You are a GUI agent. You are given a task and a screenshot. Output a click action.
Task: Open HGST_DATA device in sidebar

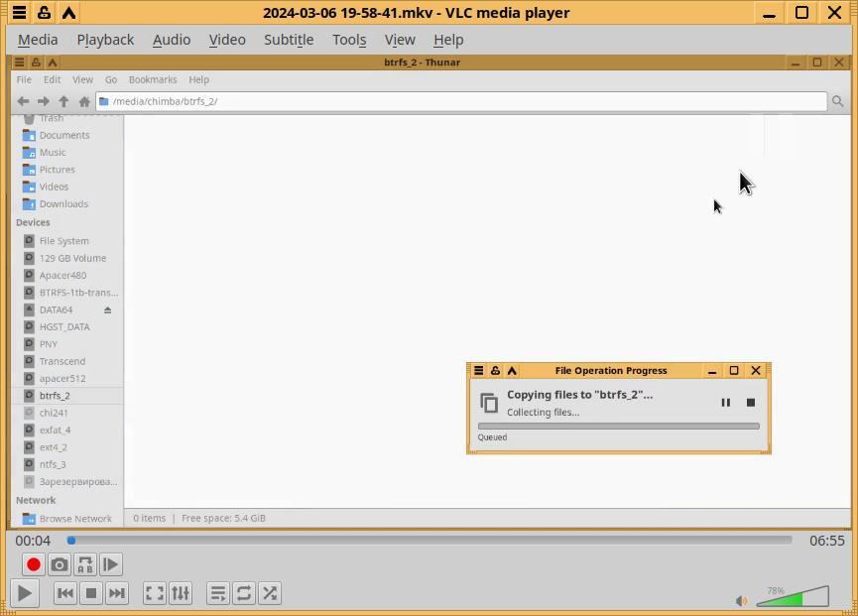pyautogui.click(x=66, y=327)
